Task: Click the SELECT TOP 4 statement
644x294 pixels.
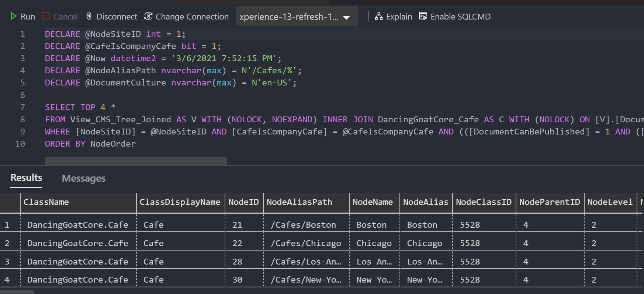Action: coord(80,107)
